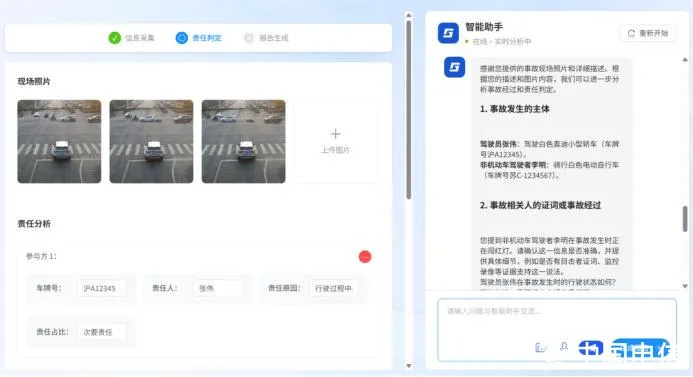Viewport: 693px width, 377px height.
Task: Click the assistant avatar beside the message
Action: pos(454,67)
